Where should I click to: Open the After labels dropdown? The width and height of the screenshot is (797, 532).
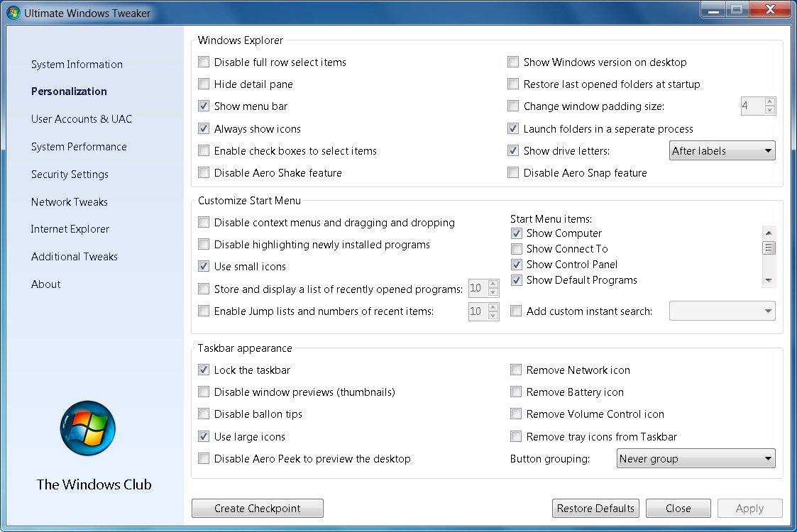[722, 151]
